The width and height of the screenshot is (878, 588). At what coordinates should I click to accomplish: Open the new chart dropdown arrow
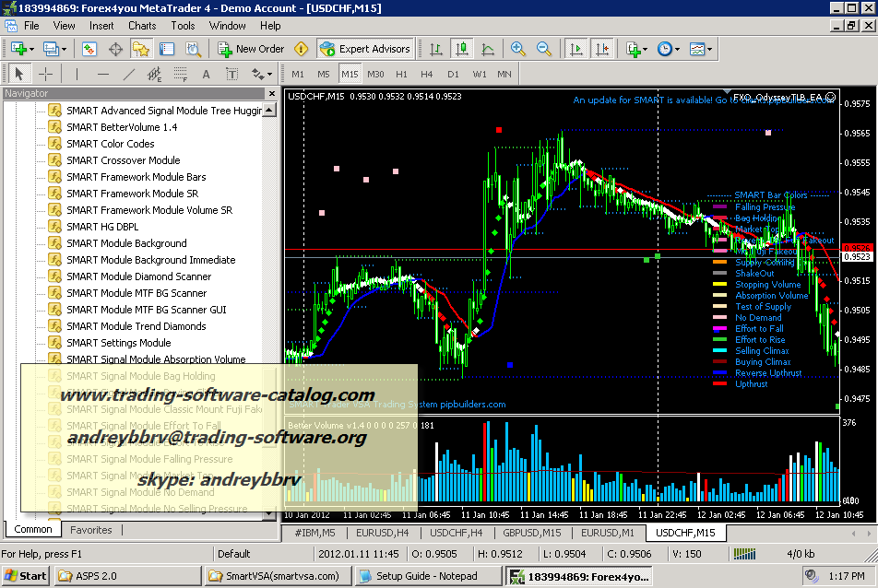[33, 49]
